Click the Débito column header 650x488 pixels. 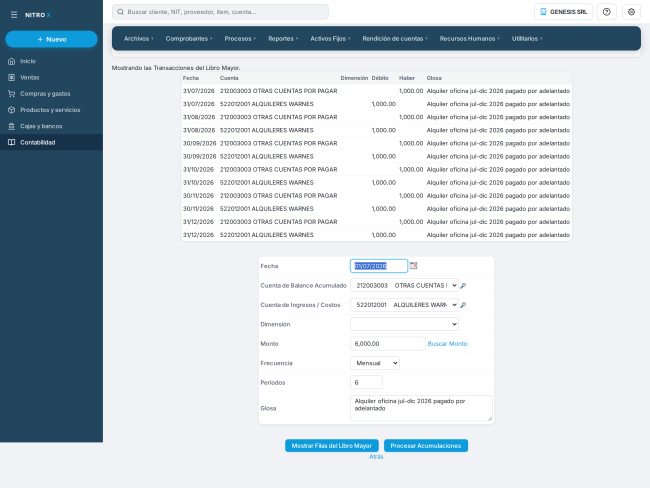click(x=380, y=78)
